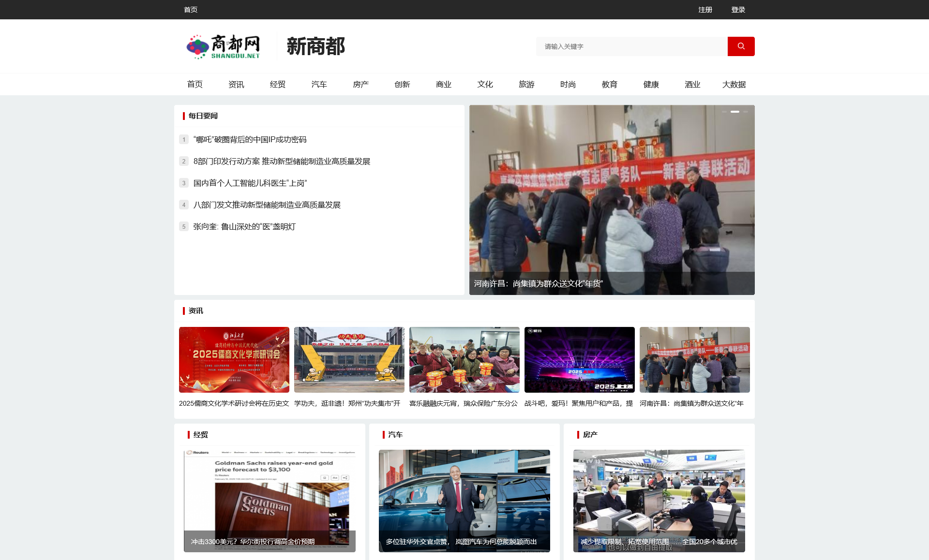Click 首页 in the dark top bar
This screenshot has height=560, width=929.
pos(191,10)
